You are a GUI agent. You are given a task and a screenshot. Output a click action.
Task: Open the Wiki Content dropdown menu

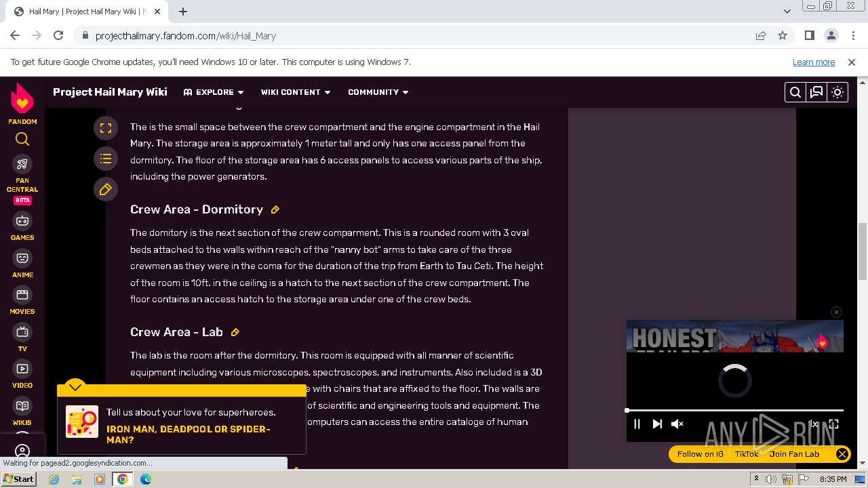tap(296, 92)
